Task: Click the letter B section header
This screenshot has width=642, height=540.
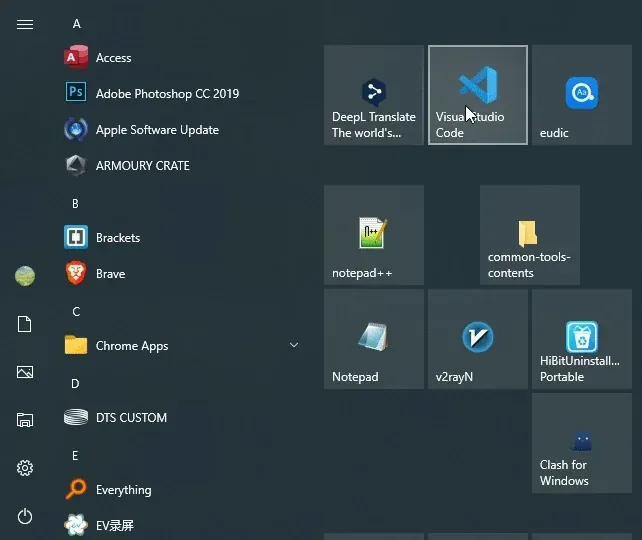Action: [75, 203]
